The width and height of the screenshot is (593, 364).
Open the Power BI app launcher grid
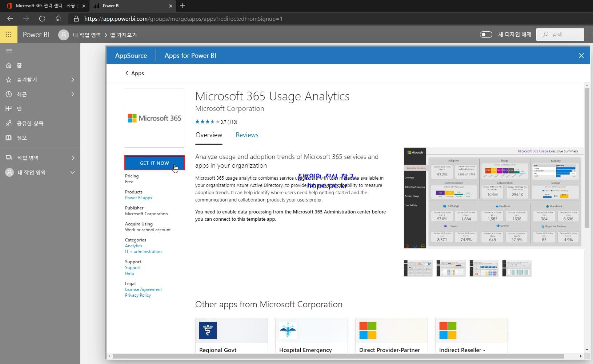[x=9, y=35]
